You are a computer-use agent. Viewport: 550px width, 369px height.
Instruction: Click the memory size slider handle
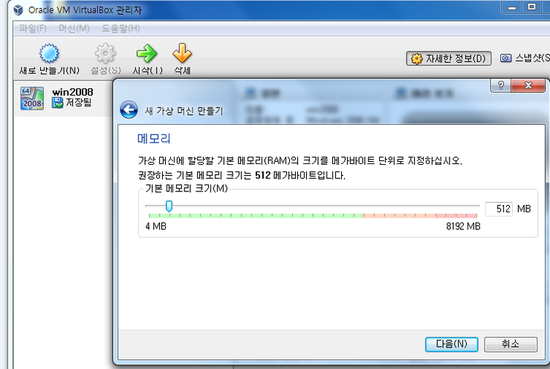pyautogui.click(x=169, y=206)
